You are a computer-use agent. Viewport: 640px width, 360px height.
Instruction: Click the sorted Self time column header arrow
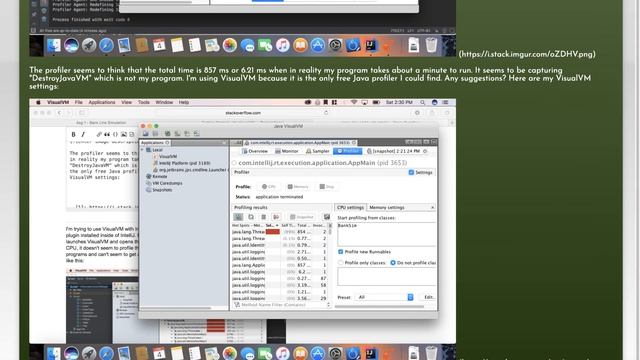click(277, 225)
